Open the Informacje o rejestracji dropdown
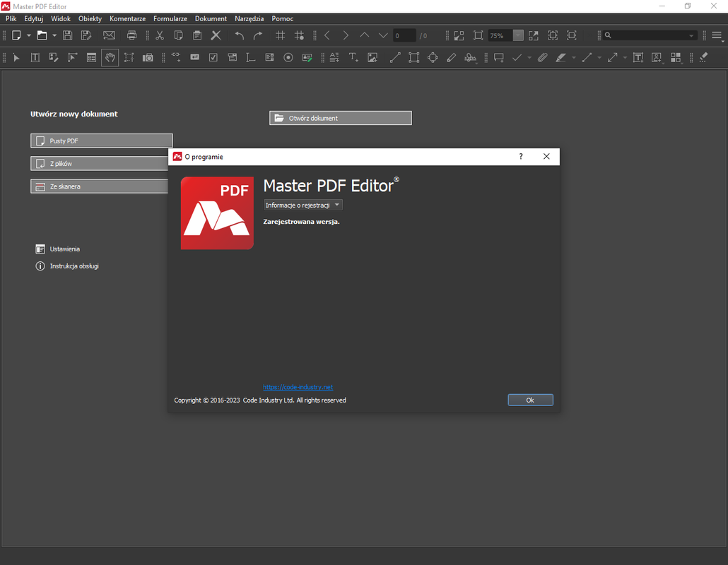 (303, 205)
